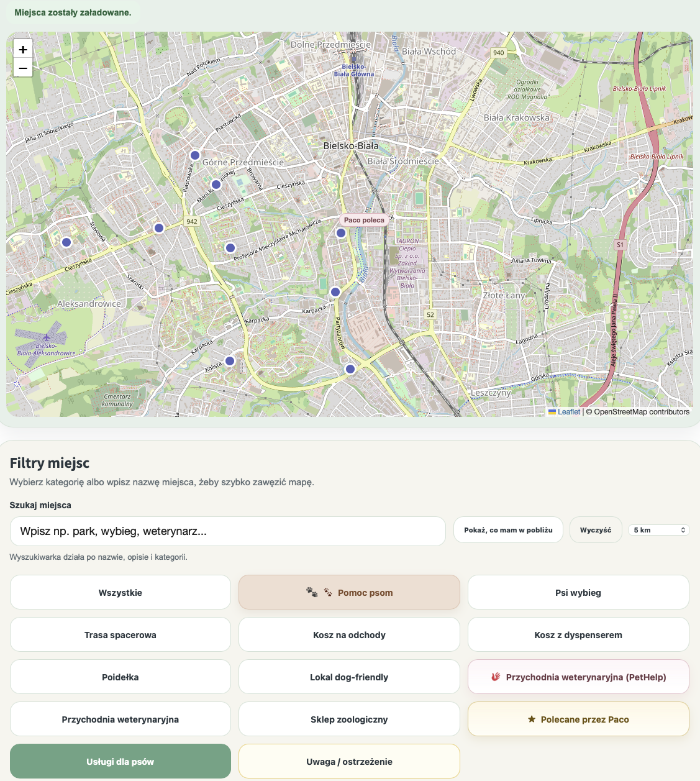Toggle the plain Przychodnia weterynaryjna filter
This screenshot has height=781, width=700.
120,719
